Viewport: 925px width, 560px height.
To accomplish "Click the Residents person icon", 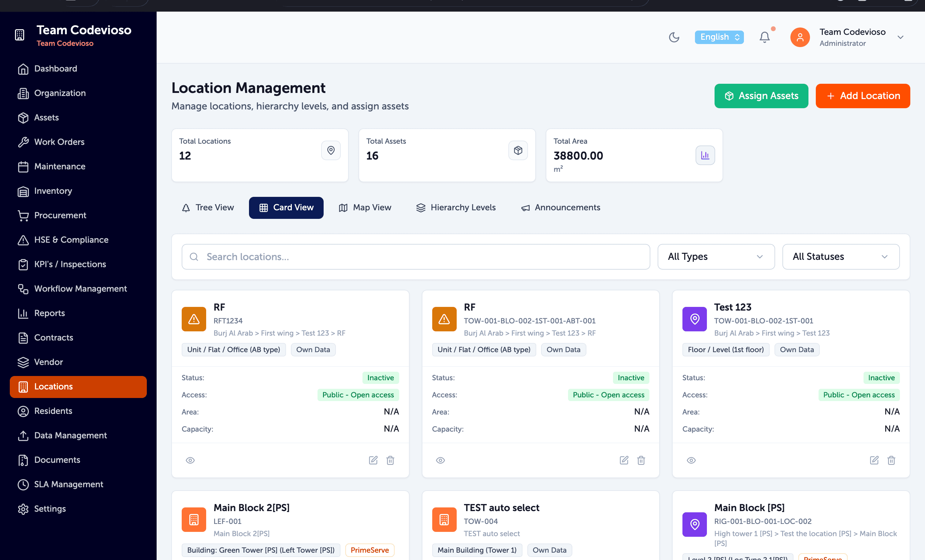I will coord(23,411).
